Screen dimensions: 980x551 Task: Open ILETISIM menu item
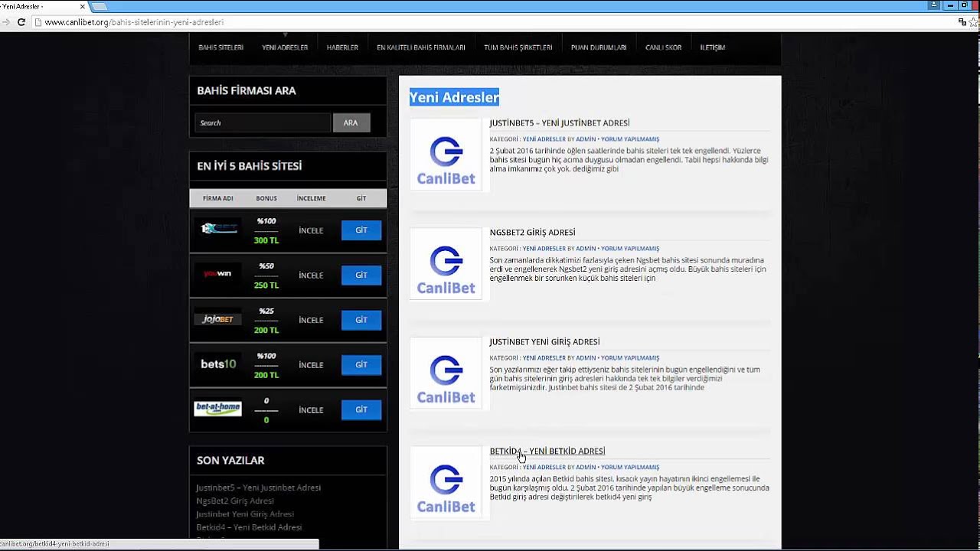(x=712, y=47)
